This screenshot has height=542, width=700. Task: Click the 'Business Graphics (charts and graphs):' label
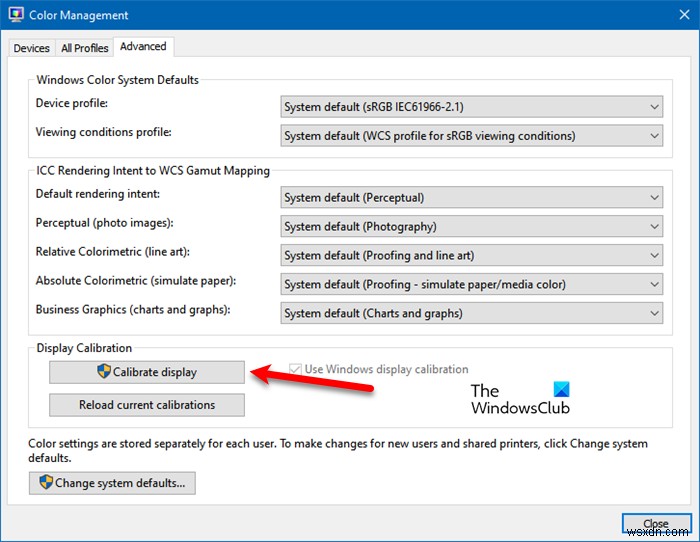point(133,309)
